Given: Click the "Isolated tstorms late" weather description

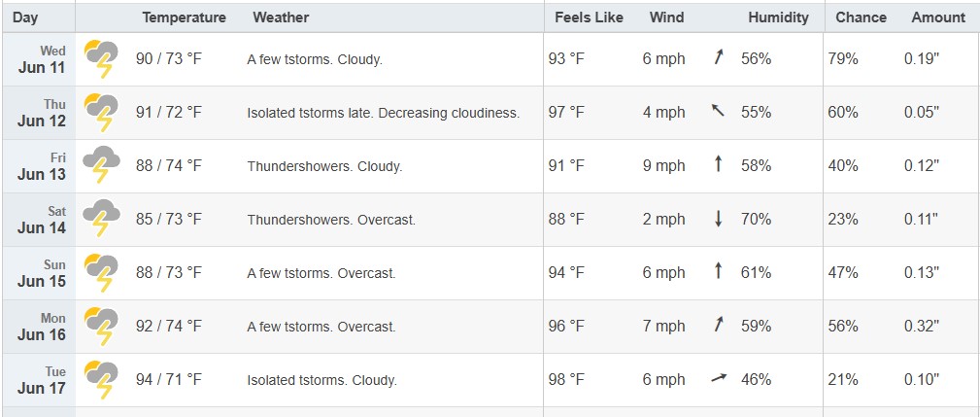Looking at the screenshot, I should 310,113.
